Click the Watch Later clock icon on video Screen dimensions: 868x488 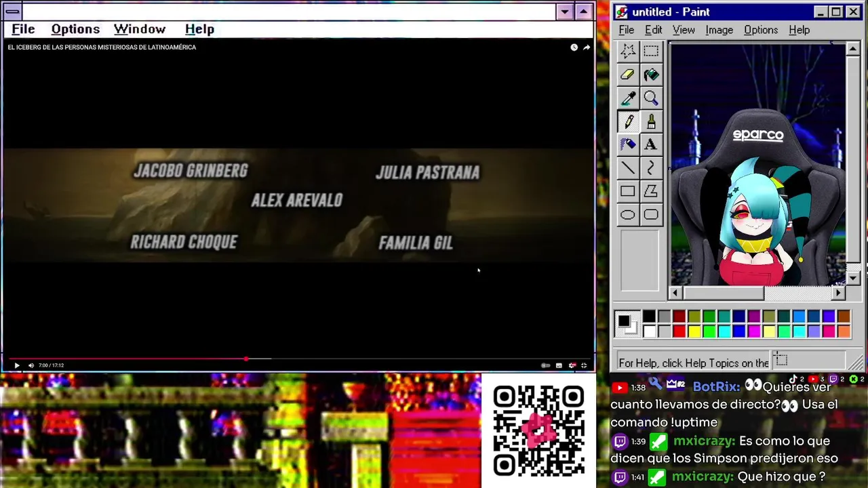(x=574, y=47)
